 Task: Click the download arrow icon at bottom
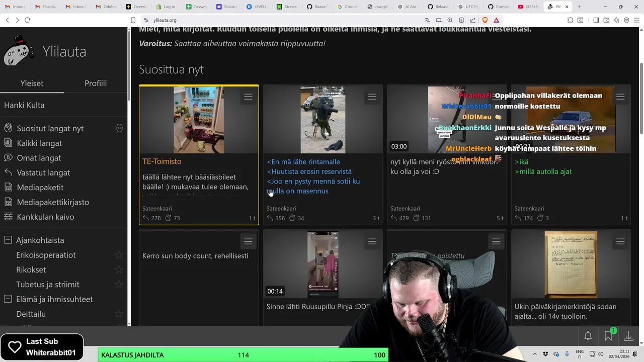[x=628, y=336]
